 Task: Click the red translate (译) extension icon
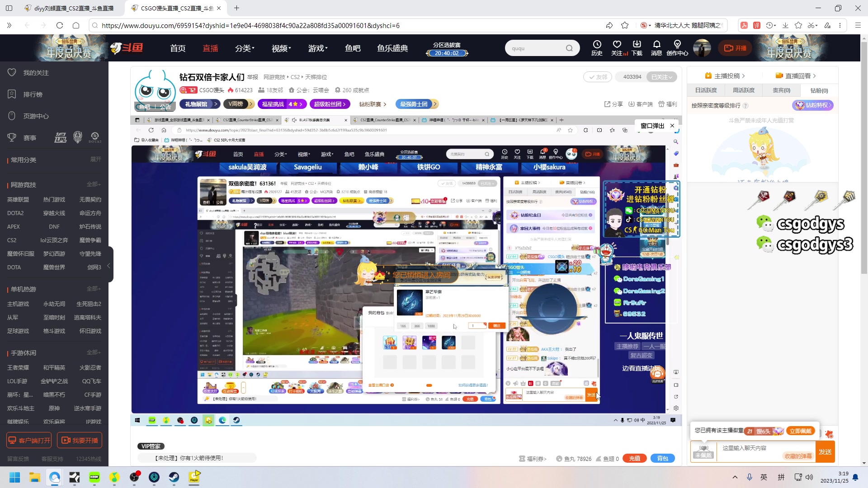(x=757, y=25)
